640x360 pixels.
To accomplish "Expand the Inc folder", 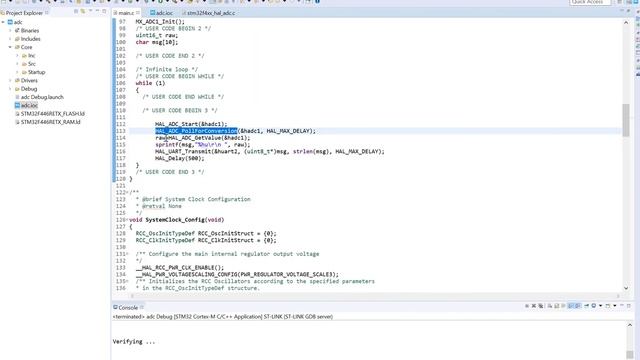I will tap(17, 56).
